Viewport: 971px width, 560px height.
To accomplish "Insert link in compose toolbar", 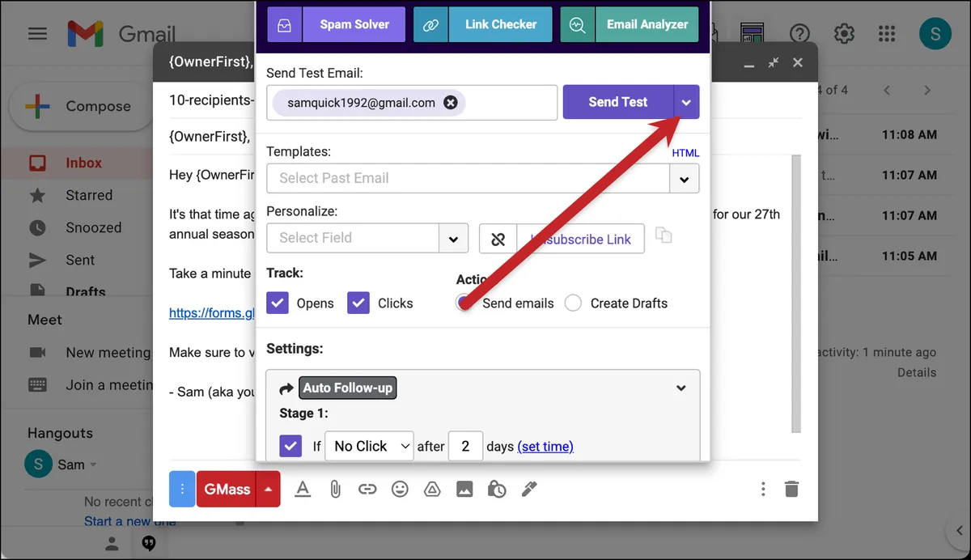I will pyautogui.click(x=367, y=489).
